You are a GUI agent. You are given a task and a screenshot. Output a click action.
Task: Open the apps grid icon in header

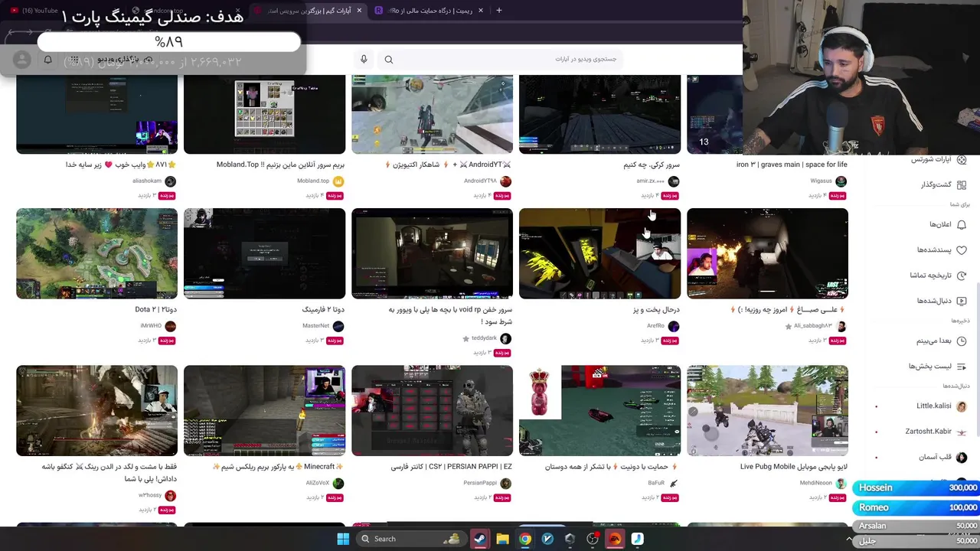click(74, 60)
